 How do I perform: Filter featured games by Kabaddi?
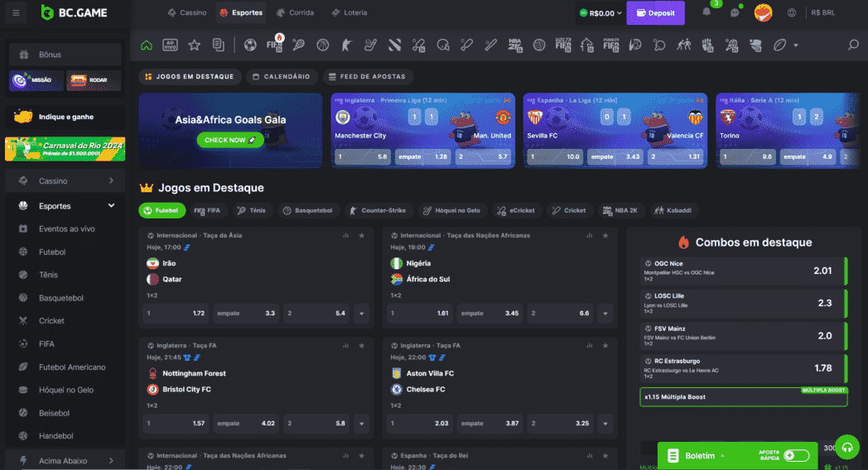click(x=673, y=211)
